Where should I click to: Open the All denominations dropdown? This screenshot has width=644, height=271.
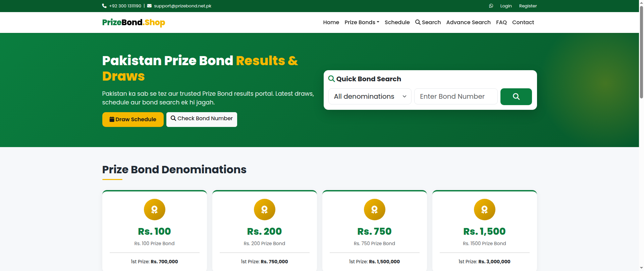tap(370, 96)
